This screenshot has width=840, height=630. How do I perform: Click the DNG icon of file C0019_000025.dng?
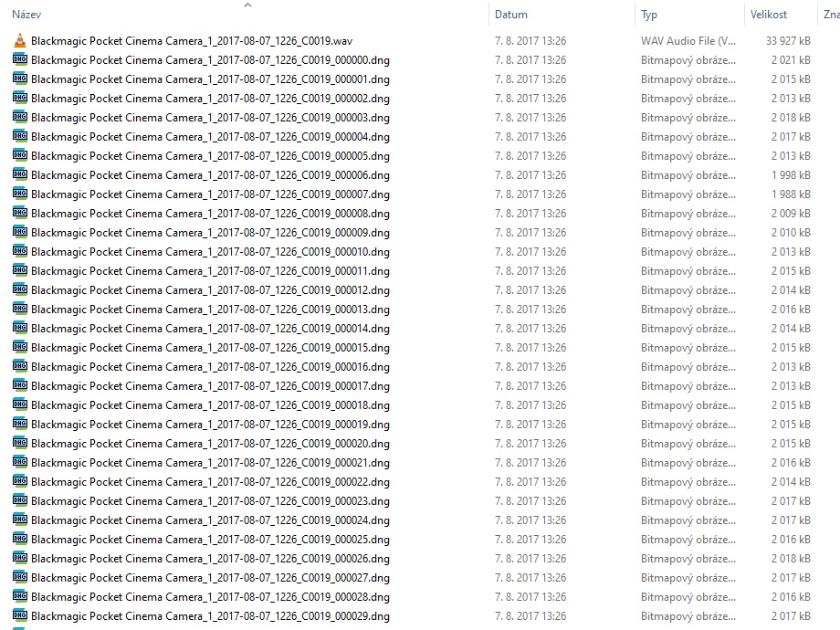(x=20, y=540)
